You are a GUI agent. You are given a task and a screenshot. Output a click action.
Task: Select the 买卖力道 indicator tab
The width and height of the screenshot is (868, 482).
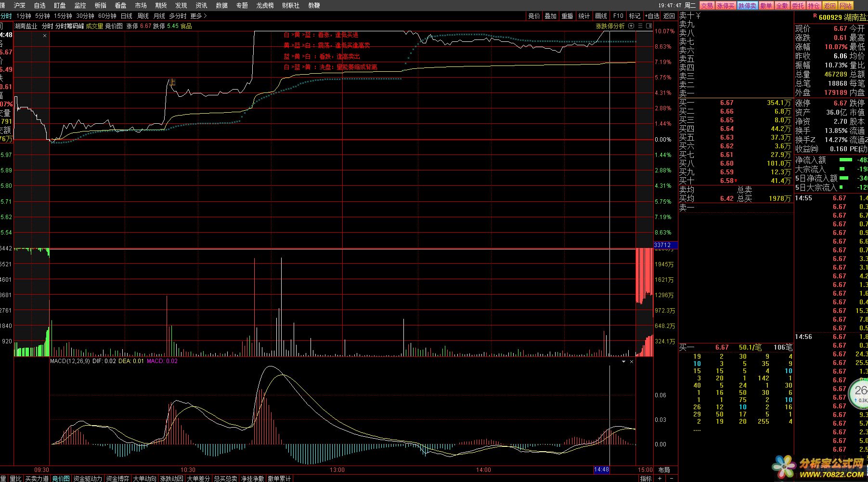(37, 479)
